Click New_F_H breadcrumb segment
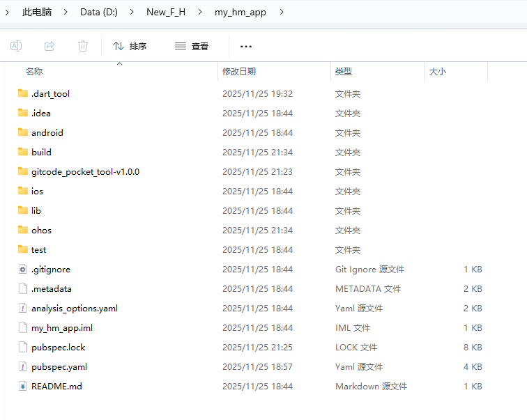Image resolution: width=527 pixels, height=420 pixels. [166, 12]
